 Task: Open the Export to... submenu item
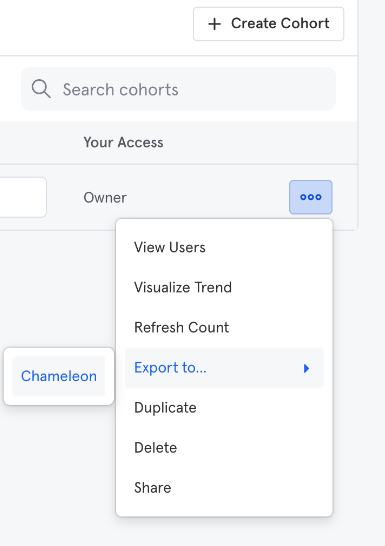pos(224,368)
